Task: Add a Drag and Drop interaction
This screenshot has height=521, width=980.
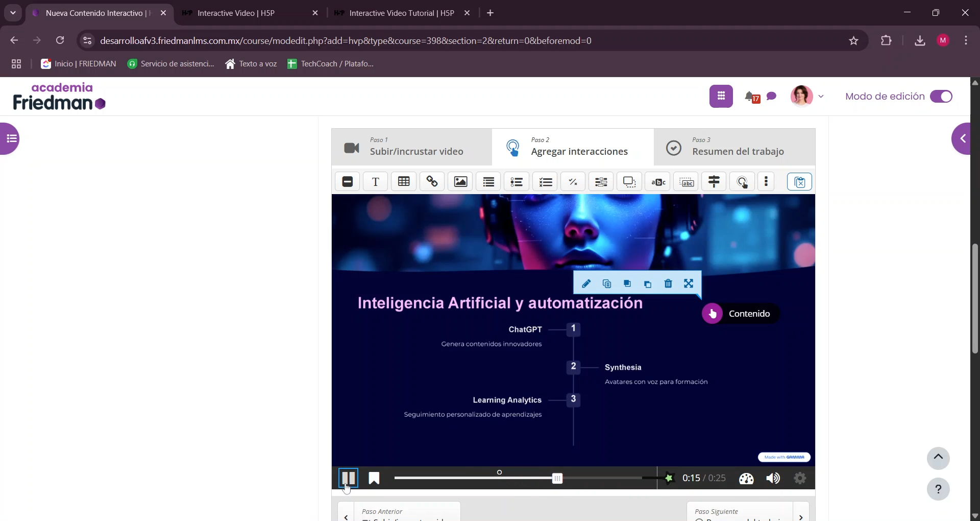Action: pyautogui.click(x=630, y=182)
